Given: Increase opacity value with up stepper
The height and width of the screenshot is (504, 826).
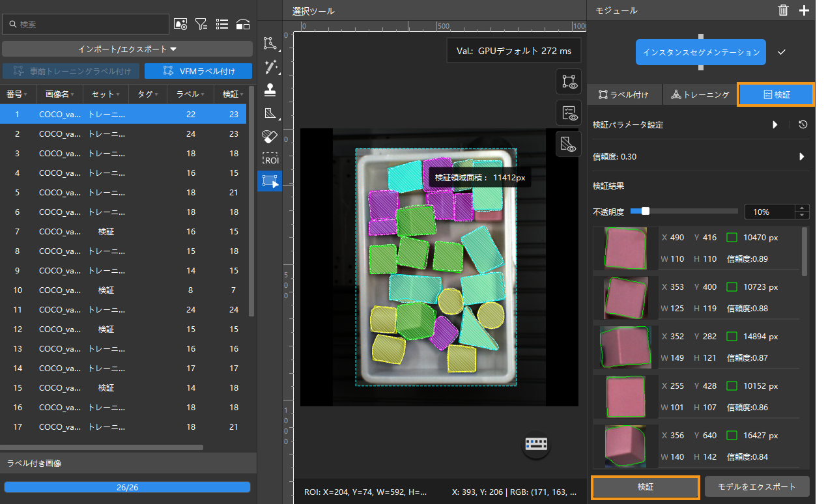Looking at the screenshot, I should click(x=803, y=208).
